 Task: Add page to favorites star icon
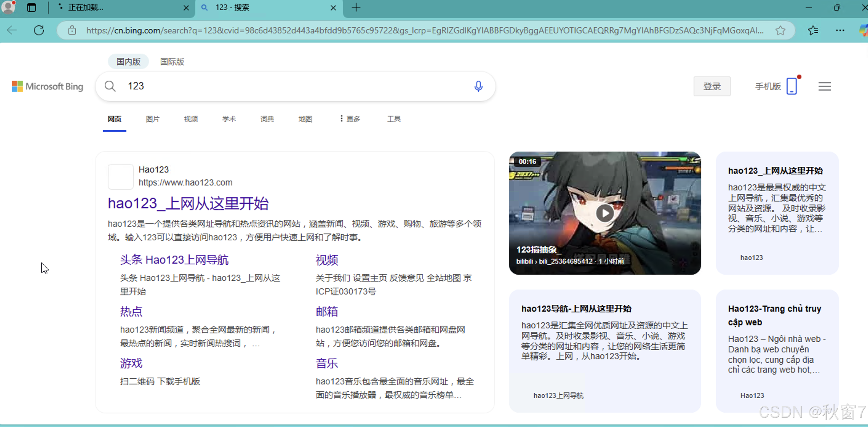[x=780, y=30]
